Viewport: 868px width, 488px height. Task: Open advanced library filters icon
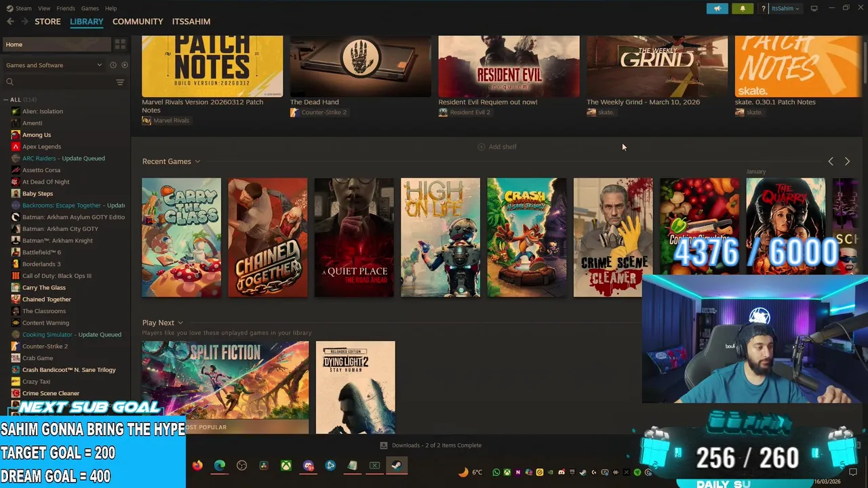click(x=120, y=82)
